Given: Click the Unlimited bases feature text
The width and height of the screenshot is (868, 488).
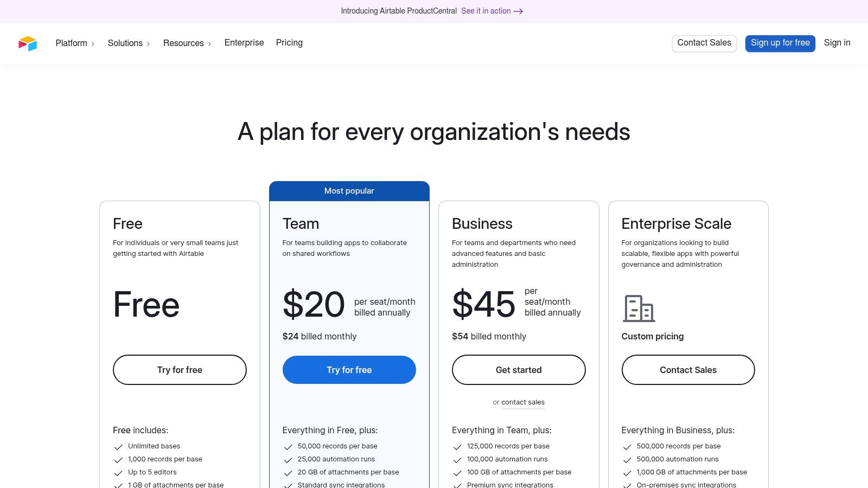Looking at the screenshot, I should tap(154, 446).
